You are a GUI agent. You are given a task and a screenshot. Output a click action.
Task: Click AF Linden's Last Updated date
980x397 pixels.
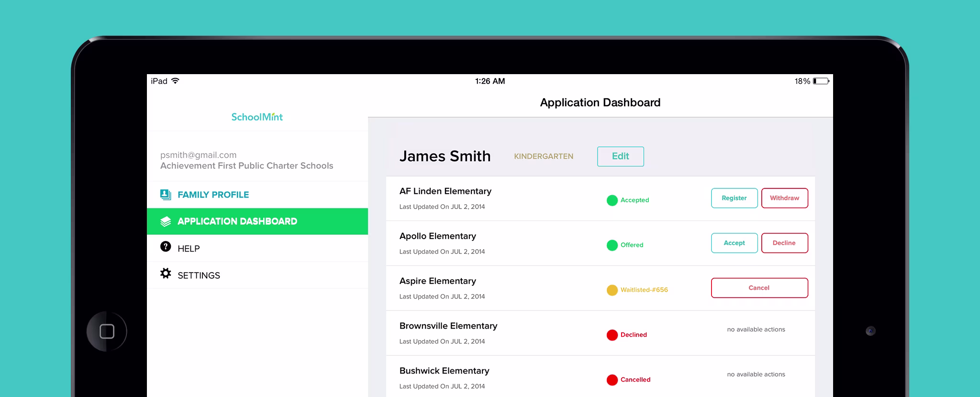click(x=442, y=207)
